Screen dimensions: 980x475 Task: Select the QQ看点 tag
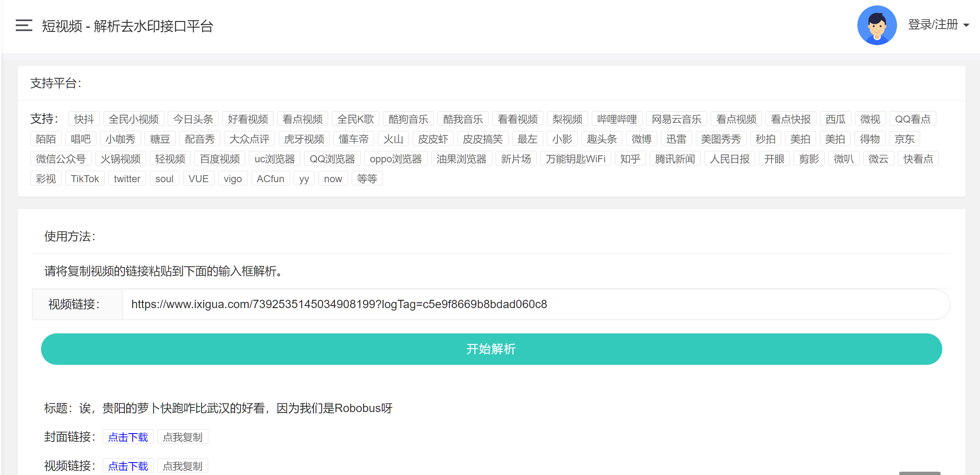coord(913,119)
